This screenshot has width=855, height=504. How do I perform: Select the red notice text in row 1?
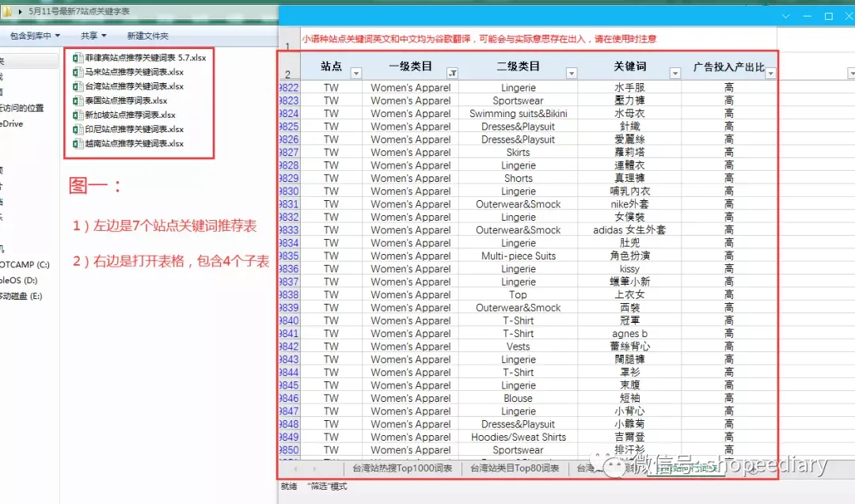point(479,40)
